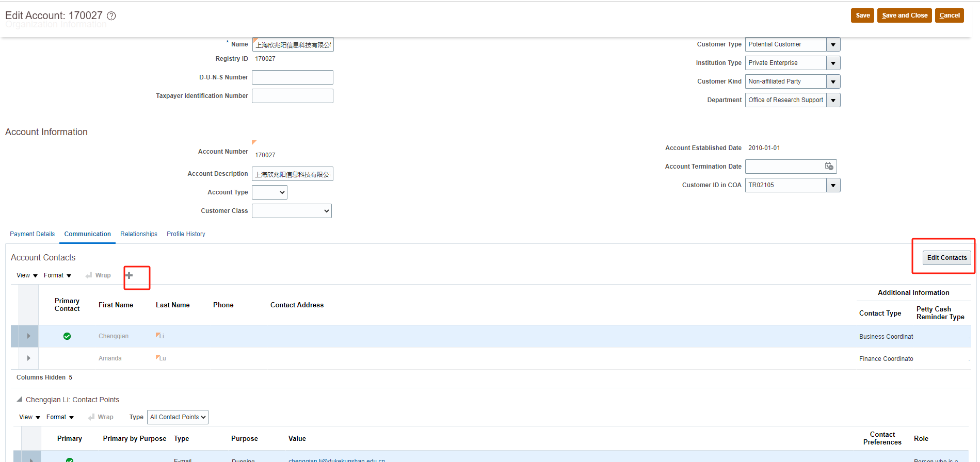Viewport: 980px width, 462px height.
Task: Click the Petty Cash Reminder Type header
Action: [x=940, y=313]
